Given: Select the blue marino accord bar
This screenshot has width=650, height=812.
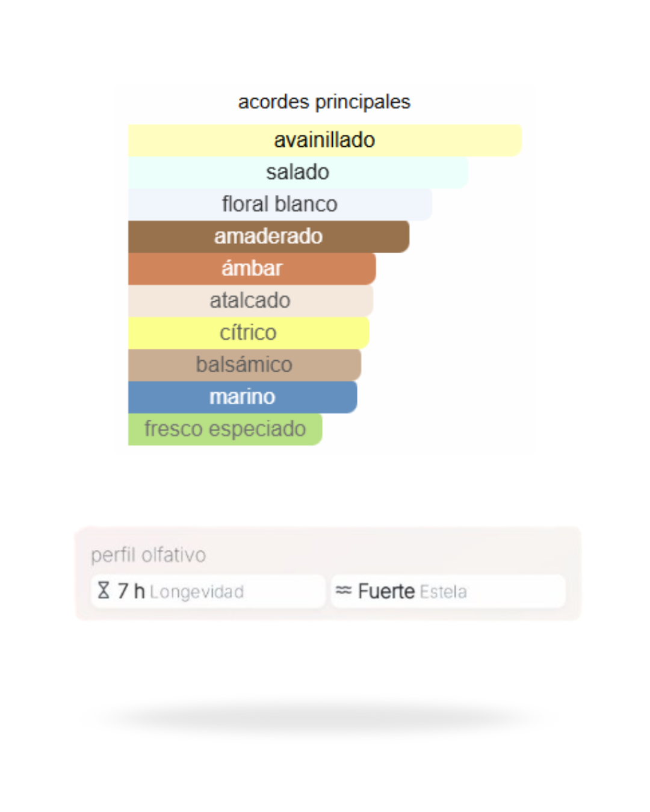Looking at the screenshot, I should point(242,397).
